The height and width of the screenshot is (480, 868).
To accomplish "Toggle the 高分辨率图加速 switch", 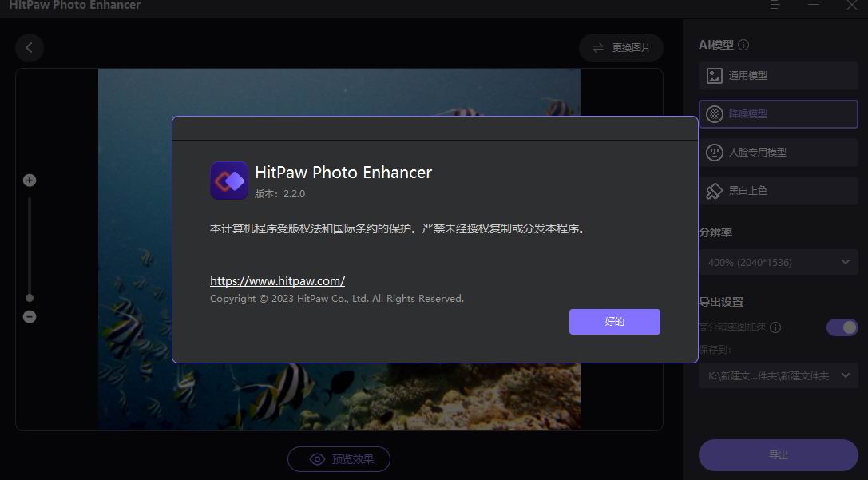I will pyautogui.click(x=842, y=327).
